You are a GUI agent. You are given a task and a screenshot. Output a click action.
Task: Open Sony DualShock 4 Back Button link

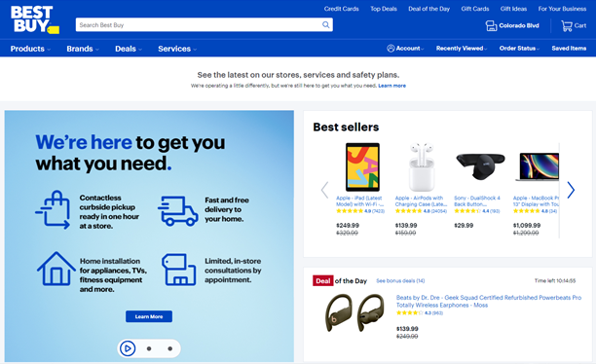coord(477,201)
